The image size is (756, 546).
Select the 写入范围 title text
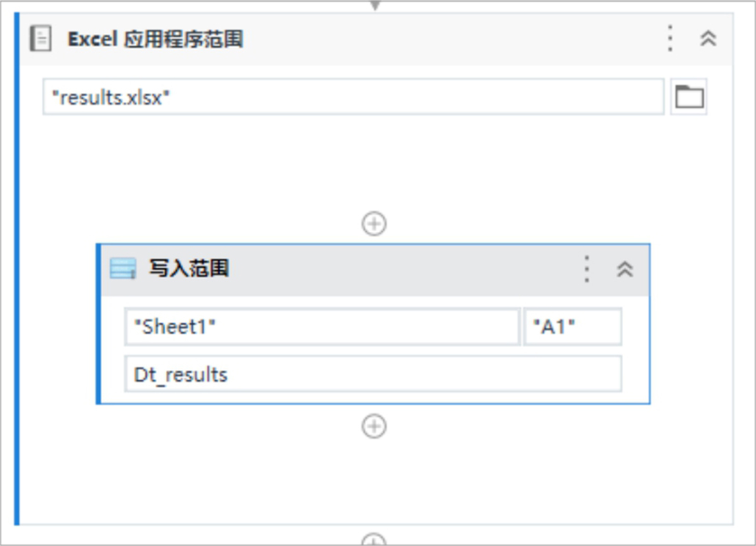pyautogui.click(x=189, y=269)
